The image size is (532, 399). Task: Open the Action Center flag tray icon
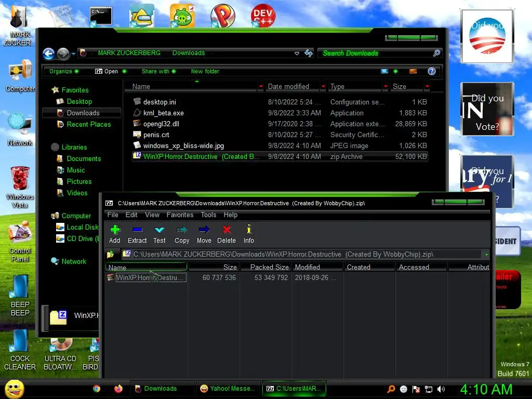click(416, 389)
